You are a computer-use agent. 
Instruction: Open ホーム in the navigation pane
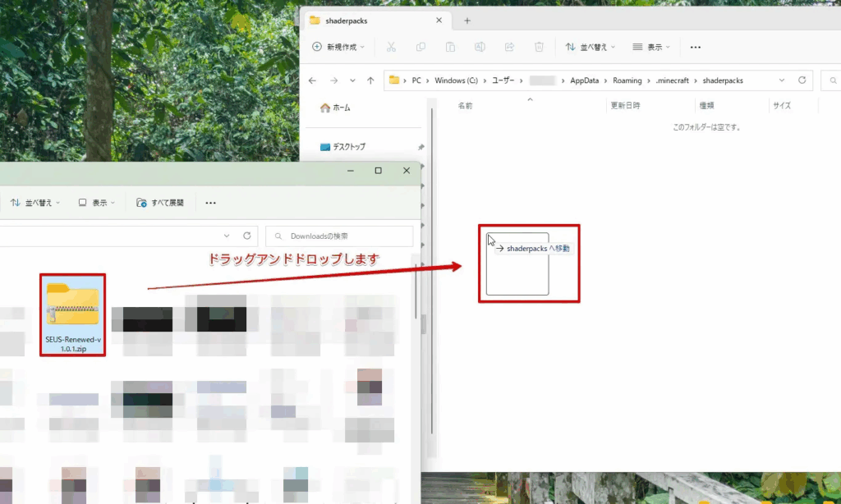(335, 108)
